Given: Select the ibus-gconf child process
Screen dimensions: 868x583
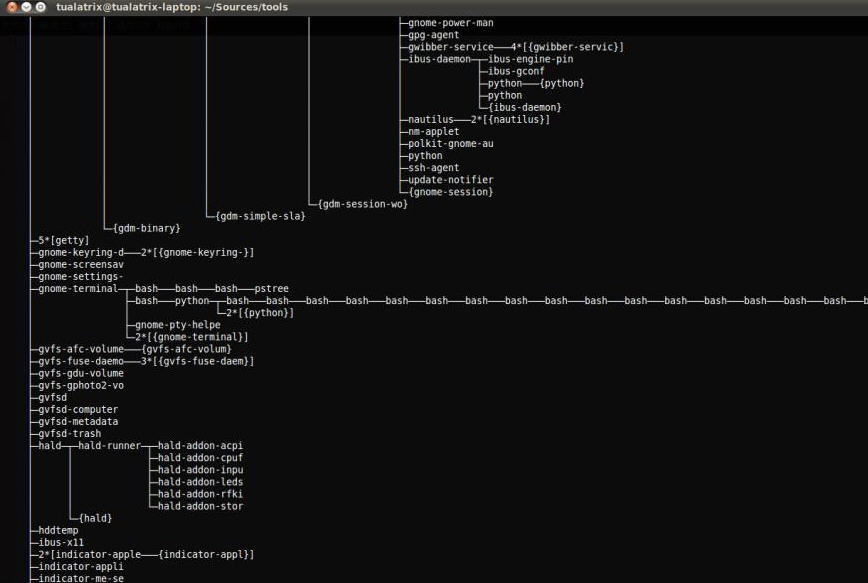Looking at the screenshot, I should [516, 71].
